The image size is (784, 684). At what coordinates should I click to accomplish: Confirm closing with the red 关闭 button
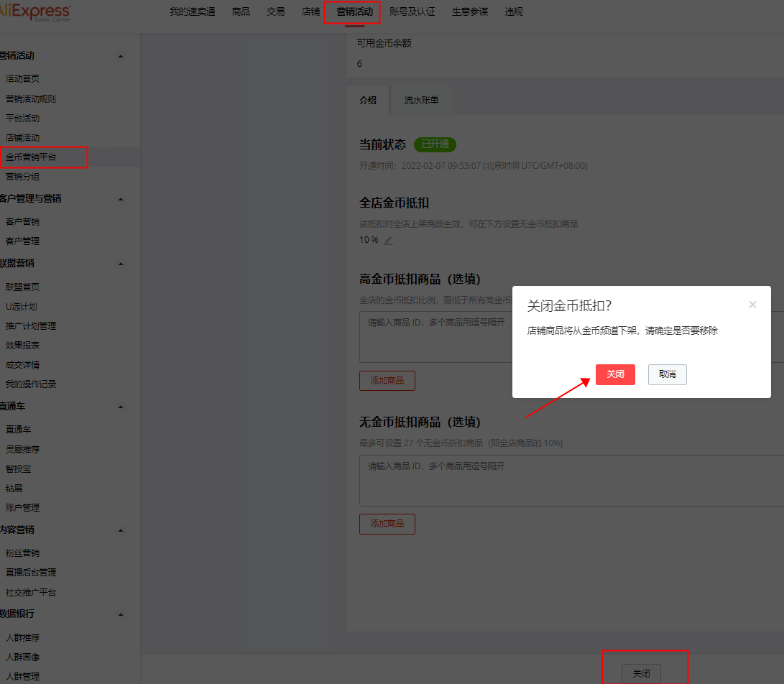pyautogui.click(x=615, y=374)
